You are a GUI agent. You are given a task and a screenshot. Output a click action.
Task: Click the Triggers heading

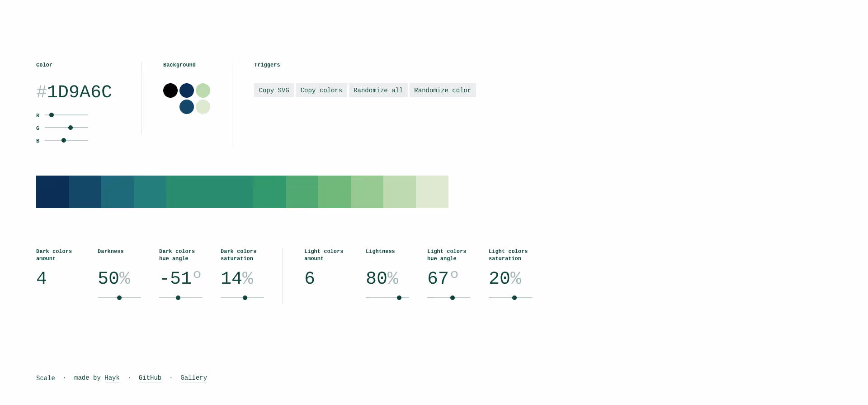coord(267,65)
